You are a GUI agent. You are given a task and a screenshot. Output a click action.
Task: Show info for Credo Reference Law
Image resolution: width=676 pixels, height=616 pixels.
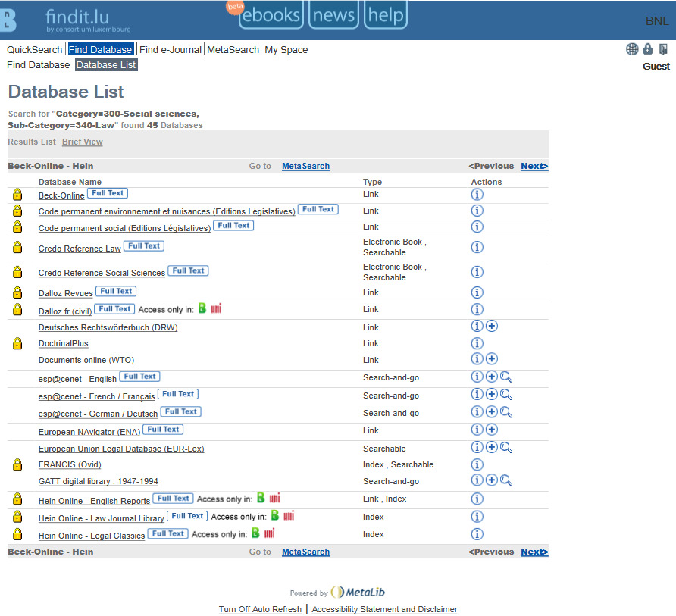point(477,248)
